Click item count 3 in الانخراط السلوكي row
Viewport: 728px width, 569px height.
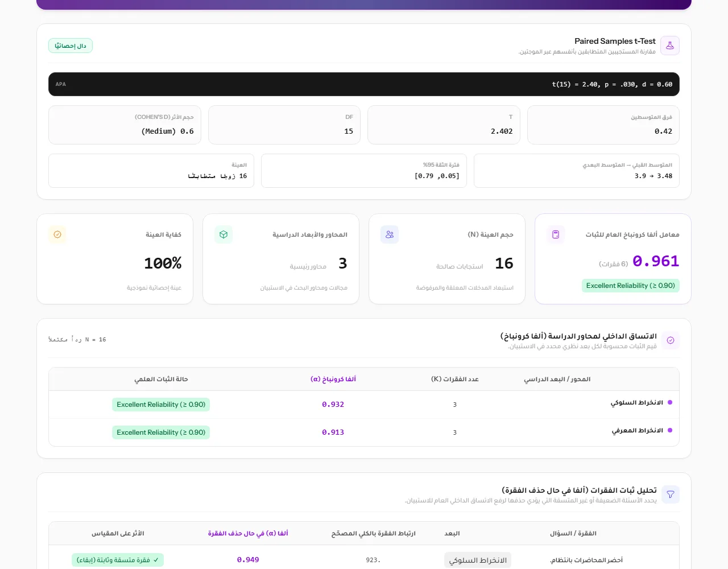tap(454, 405)
